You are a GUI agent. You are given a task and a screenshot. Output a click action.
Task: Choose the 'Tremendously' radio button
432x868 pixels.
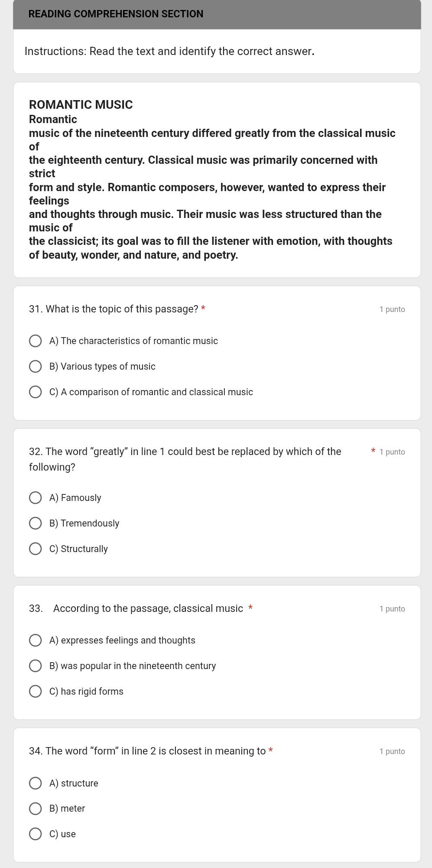click(x=36, y=523)
